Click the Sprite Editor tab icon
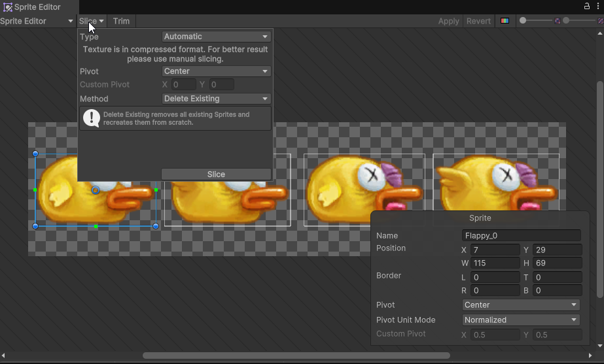The width and height of the screenshot is (604, 364). pos(8,7)
